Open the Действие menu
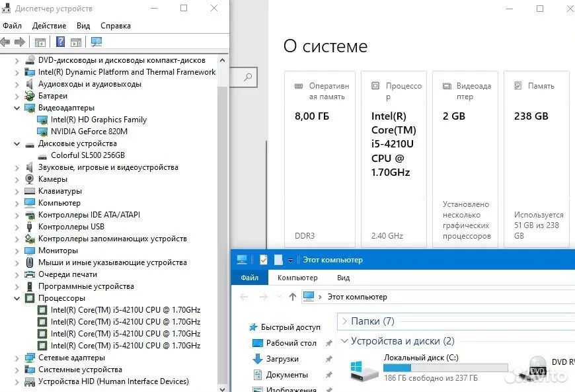This screenshot has height=392, width=575. [49, 26]
